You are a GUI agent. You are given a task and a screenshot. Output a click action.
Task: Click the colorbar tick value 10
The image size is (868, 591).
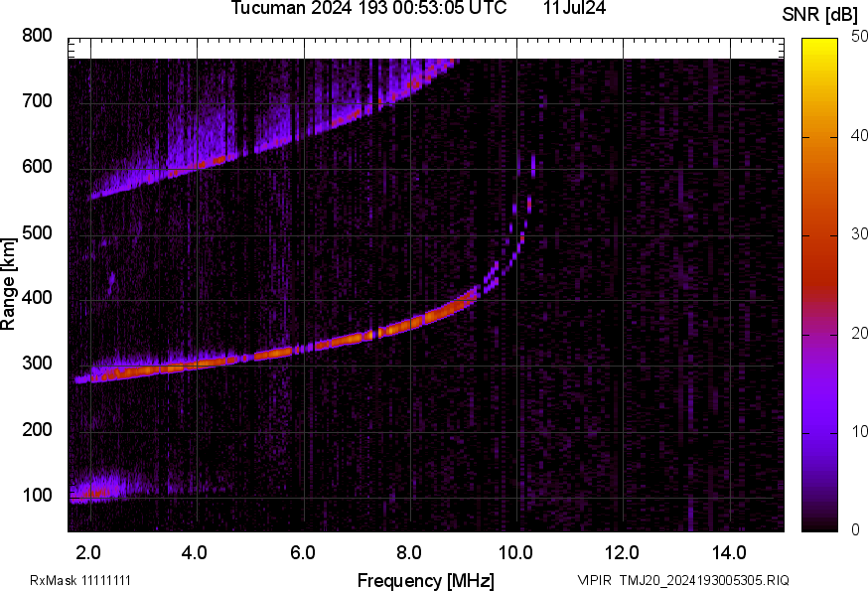click(859, 431)
